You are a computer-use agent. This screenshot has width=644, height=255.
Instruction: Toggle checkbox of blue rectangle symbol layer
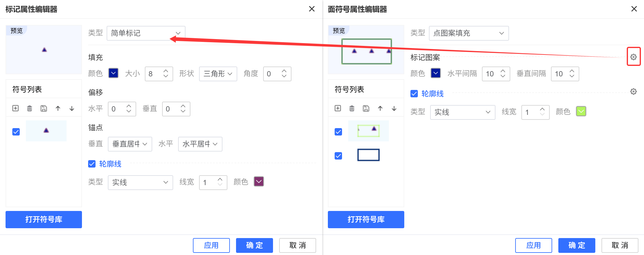(x=338, y=156)
